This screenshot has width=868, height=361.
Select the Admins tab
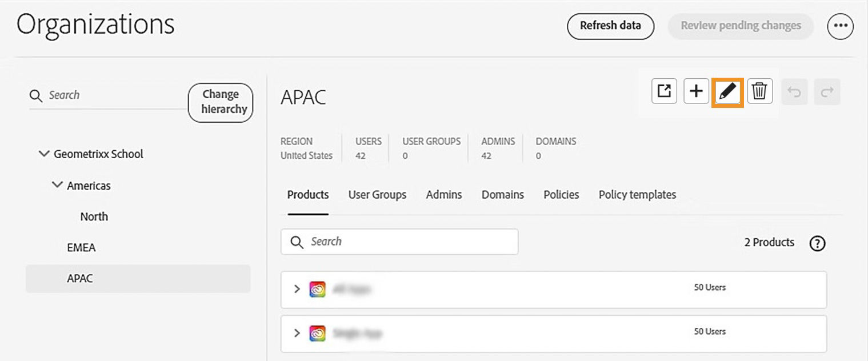444,195
